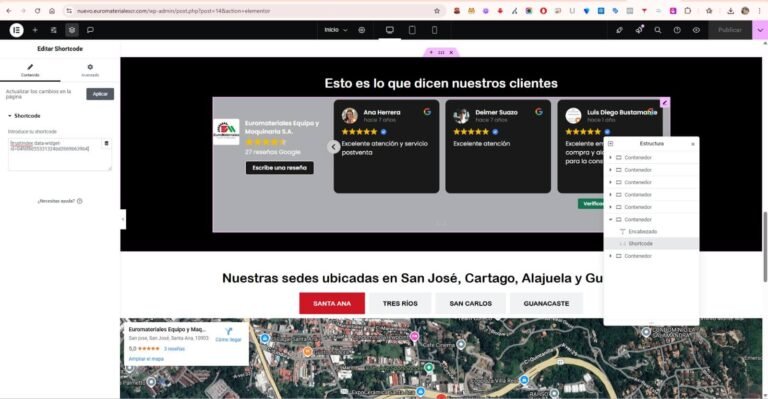This screenshot has width=768, height=399.
Task: Open the publish options arrow
Action: pyautogui.click(x=760, y=30)
